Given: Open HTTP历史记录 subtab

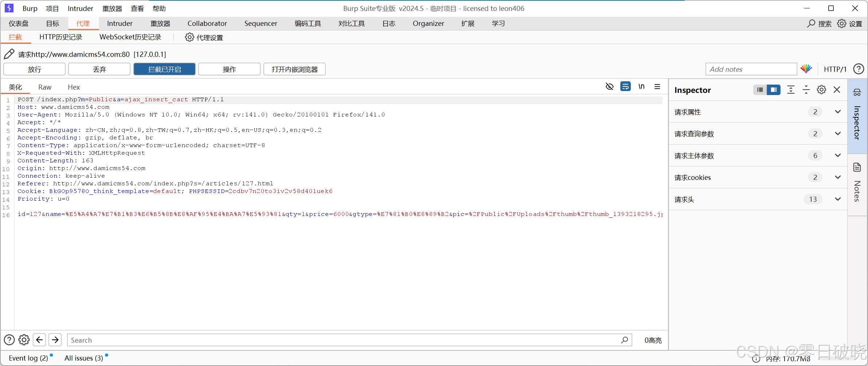Looking at the screenshot, I should point(61,37).
